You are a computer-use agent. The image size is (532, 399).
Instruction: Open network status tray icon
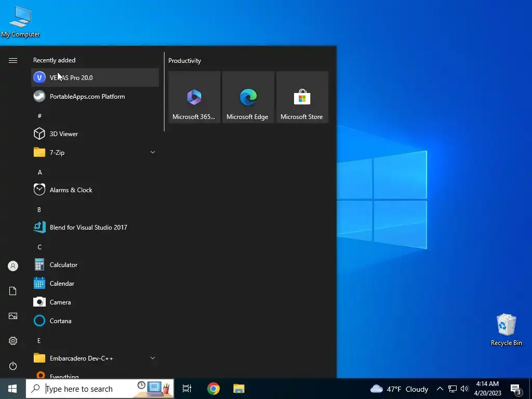click(453, 389)
